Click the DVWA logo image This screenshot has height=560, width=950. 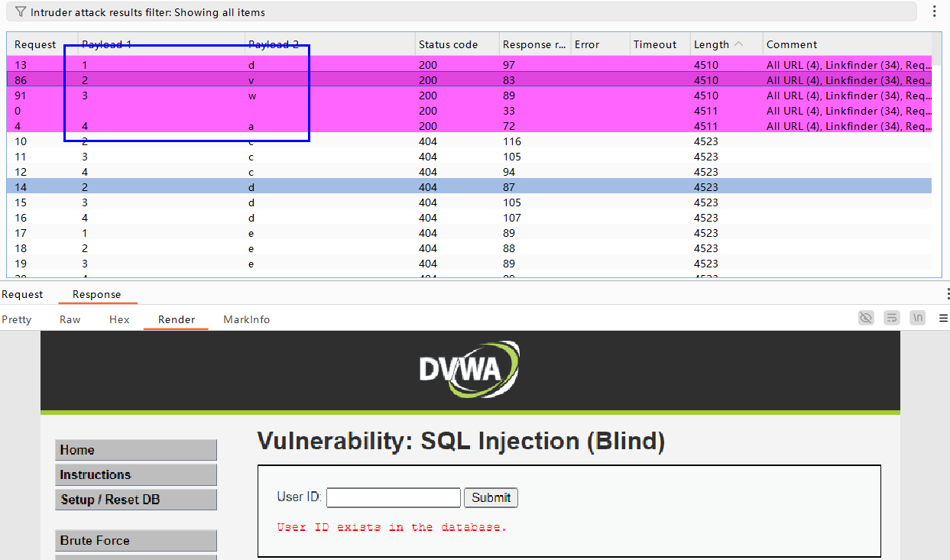click(x=469, y=369)
